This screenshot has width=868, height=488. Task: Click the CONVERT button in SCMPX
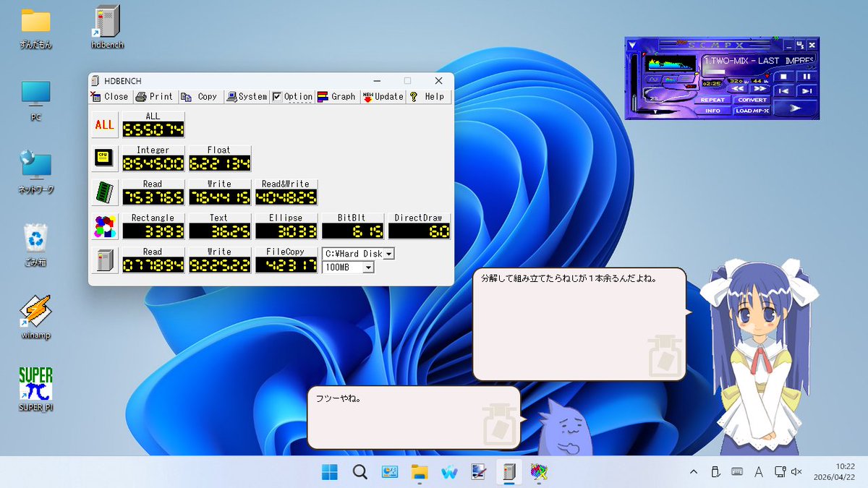(x=752, y=100)
